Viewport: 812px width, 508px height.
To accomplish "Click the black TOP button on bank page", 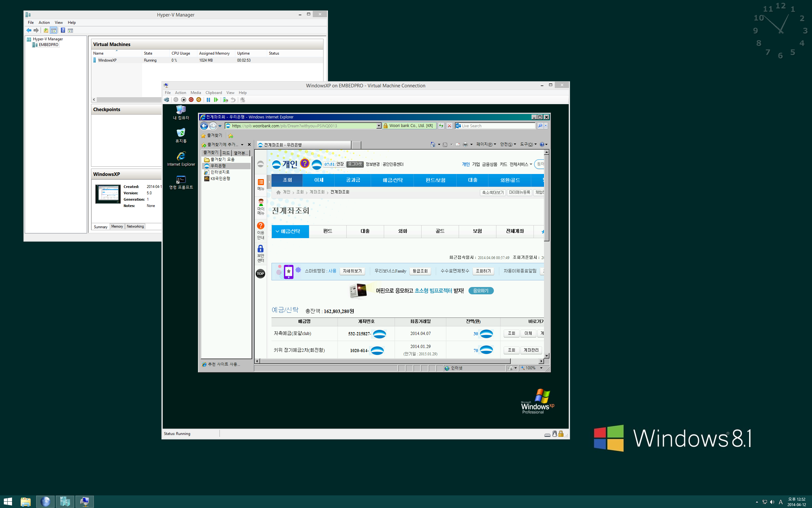I will click(260, 273).
